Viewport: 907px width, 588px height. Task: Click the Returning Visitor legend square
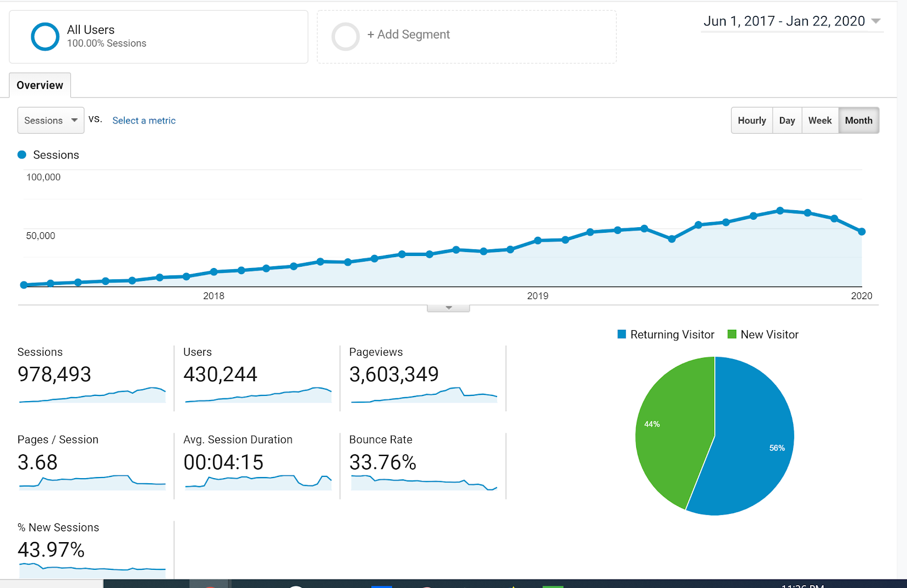click(621, 334)
